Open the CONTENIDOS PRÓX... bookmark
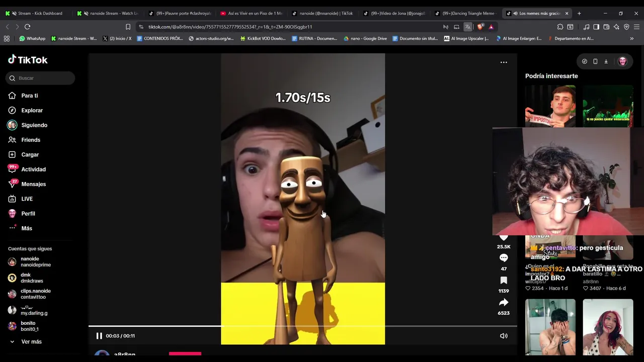Screen dimensions: 644x362 coord(160,38)
